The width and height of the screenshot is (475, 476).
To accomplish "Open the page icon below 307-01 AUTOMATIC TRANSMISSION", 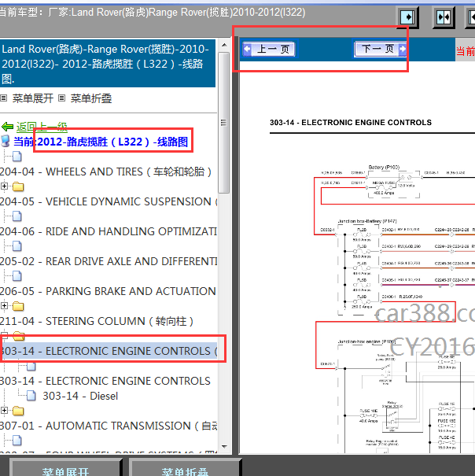I will coord(17,441).
